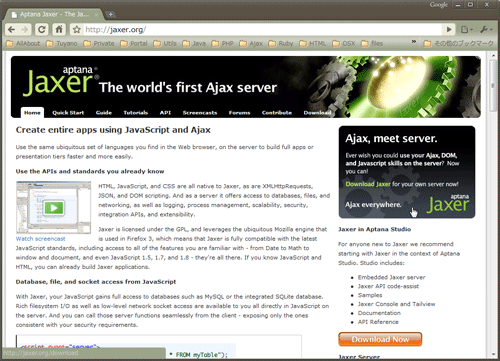Open the Quick Start navigation tab

pyautogui.click(x=68, y=113)
